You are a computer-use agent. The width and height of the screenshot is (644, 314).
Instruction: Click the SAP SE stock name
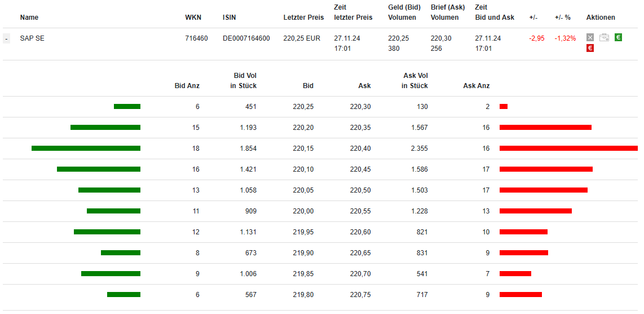point(32,38)
